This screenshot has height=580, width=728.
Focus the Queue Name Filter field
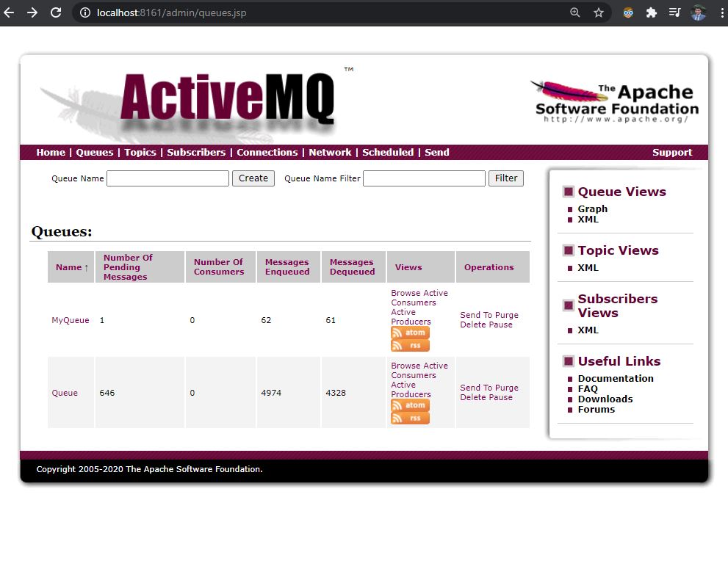[424, 178]
